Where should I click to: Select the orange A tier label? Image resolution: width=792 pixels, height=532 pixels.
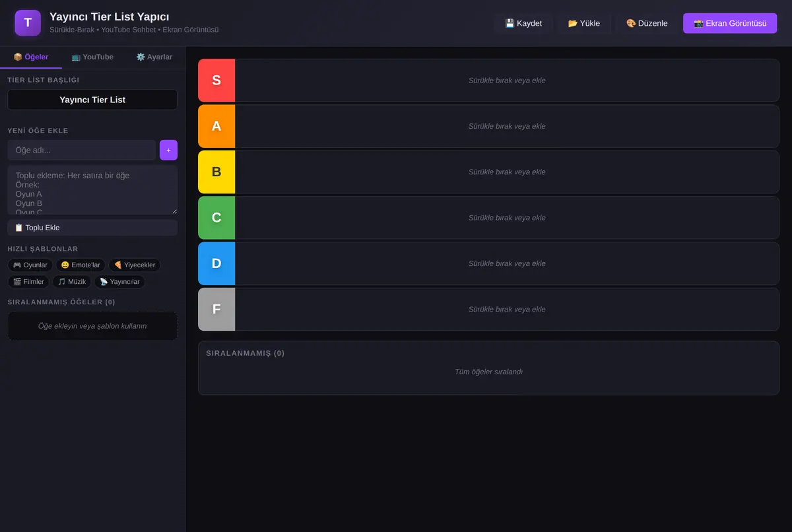[x=216, y=126]
